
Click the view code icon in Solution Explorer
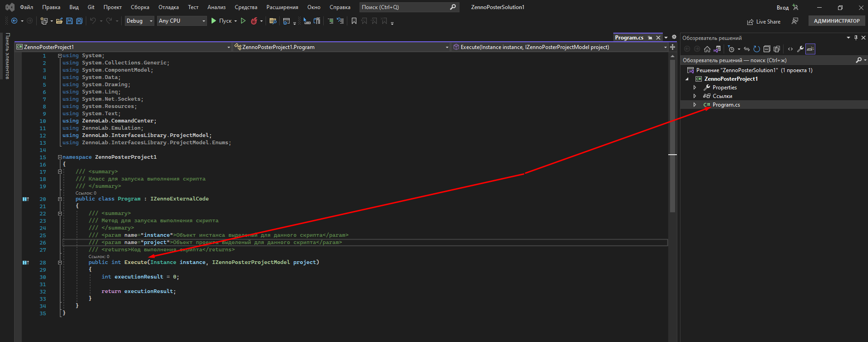click(x=790, y=49)
